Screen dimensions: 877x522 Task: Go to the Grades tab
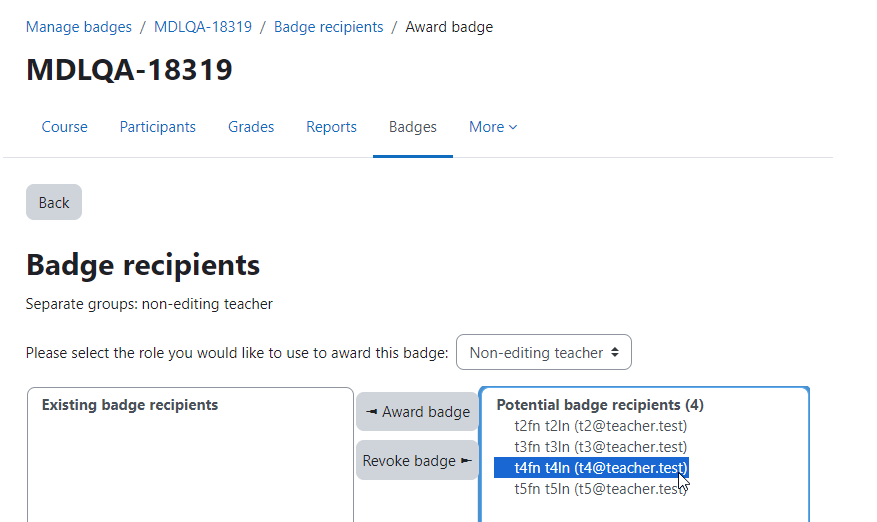[251, 127]
